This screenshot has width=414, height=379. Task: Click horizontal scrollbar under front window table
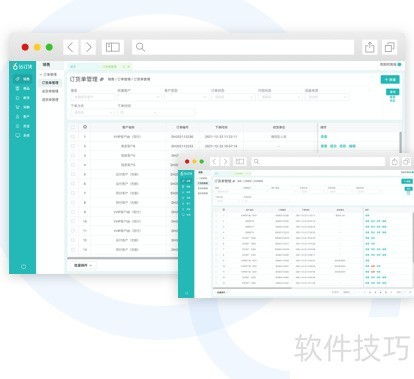252,288
